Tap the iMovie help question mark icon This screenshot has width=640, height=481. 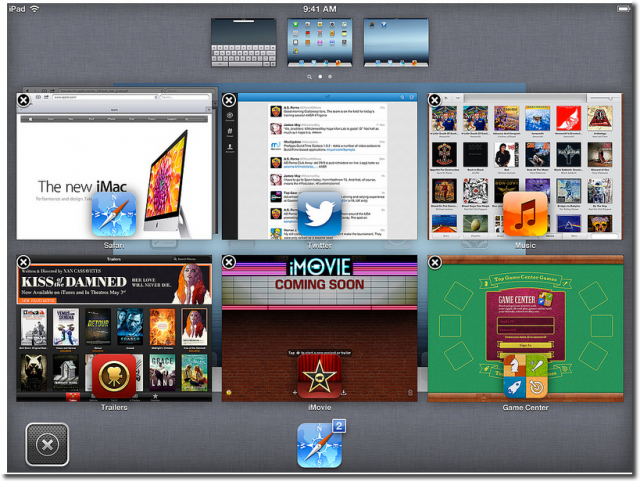point(229,393)
